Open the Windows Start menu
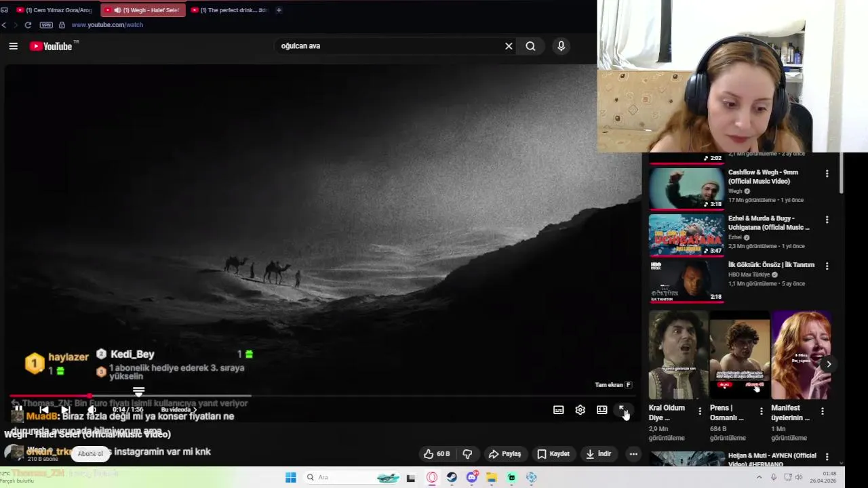This screenshot has width=868, height=488. (290, 477)
